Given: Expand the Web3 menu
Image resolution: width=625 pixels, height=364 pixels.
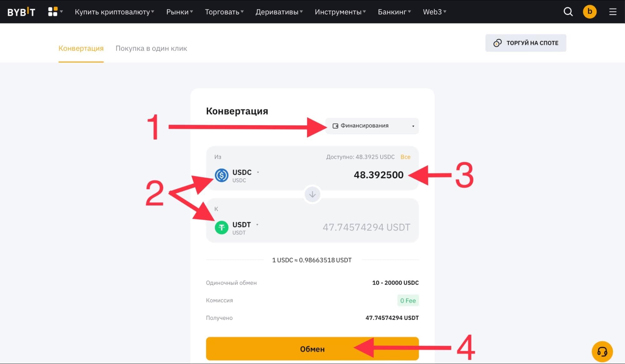Looking at the screenshot, I should [x=435, y=12].
